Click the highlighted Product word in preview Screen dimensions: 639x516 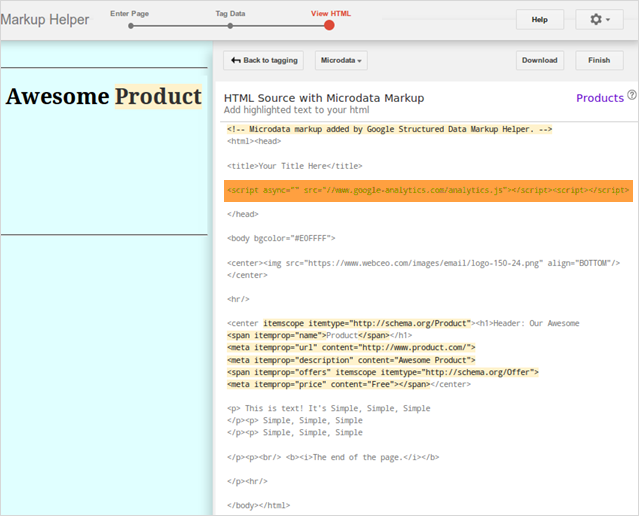coord(158,97)
